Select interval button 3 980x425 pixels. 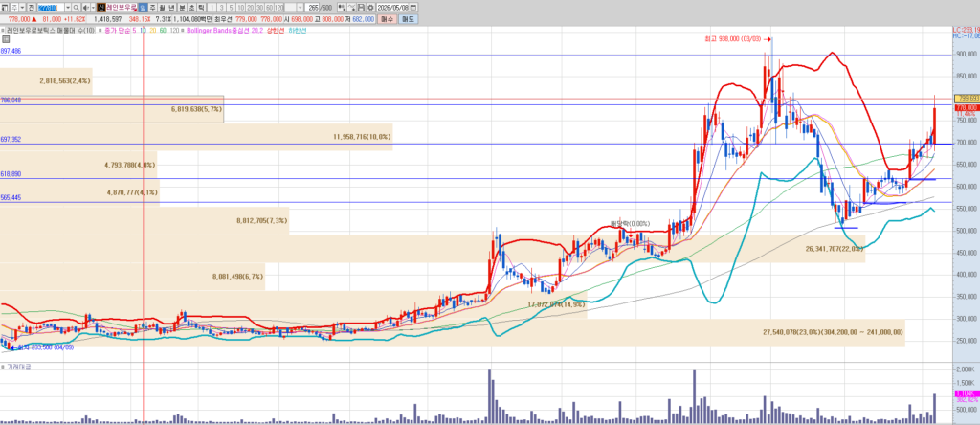pyautogui.click(x=222, y=8)
